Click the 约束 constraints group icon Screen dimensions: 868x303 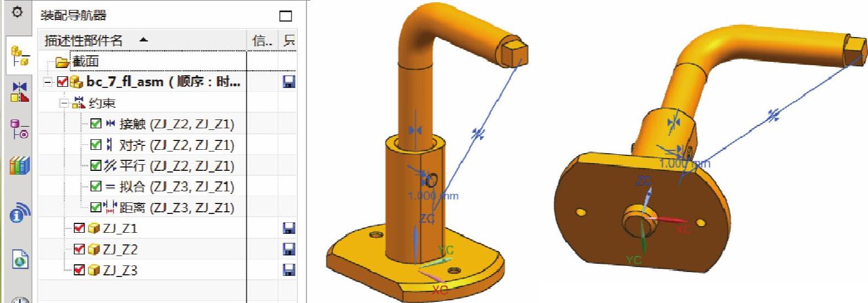pos(79,103)
